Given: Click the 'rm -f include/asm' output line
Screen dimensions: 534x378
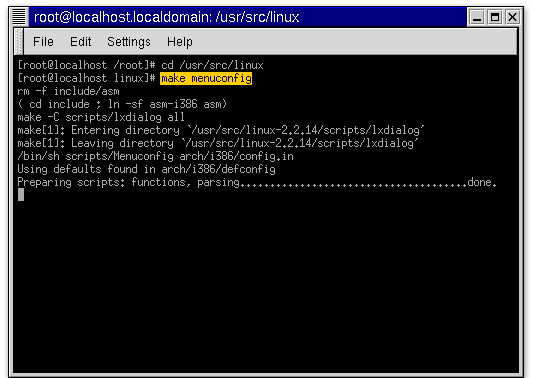Looking at the screenshot, I should pyautogui.click(x=68, y=91).
